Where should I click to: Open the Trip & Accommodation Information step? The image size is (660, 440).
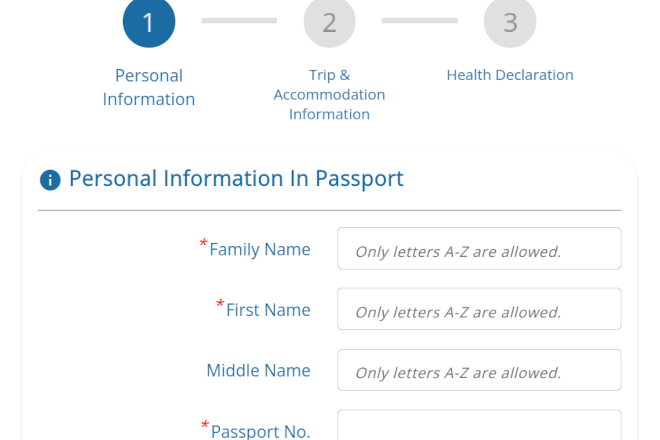pyautogui.click(x=329, y=95)
